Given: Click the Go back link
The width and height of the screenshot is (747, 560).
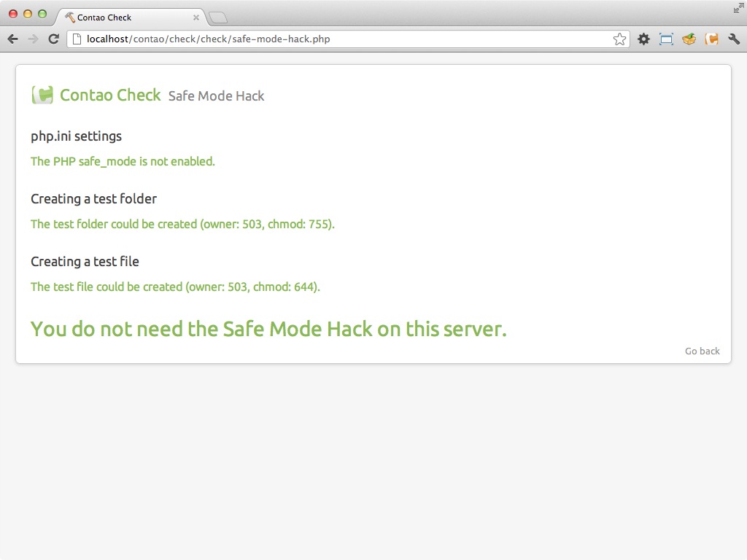Looking at the screenshot, I should click(x=703, y=351).
